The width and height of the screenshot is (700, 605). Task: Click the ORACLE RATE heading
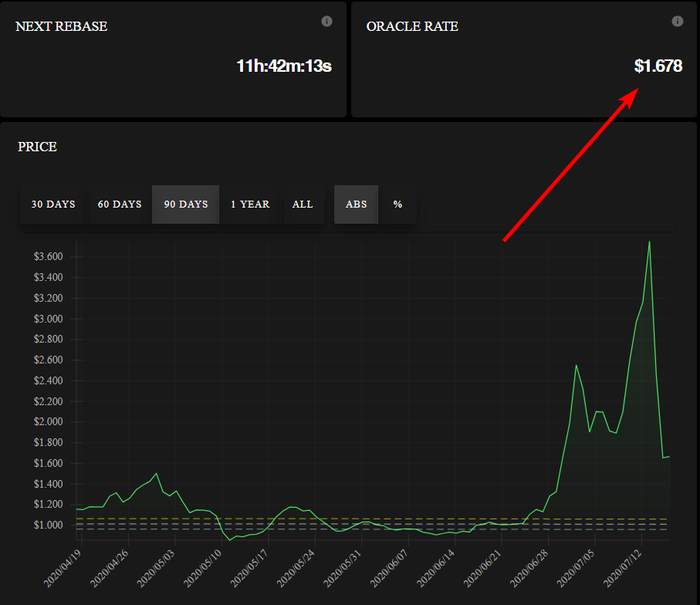[412, 26]
